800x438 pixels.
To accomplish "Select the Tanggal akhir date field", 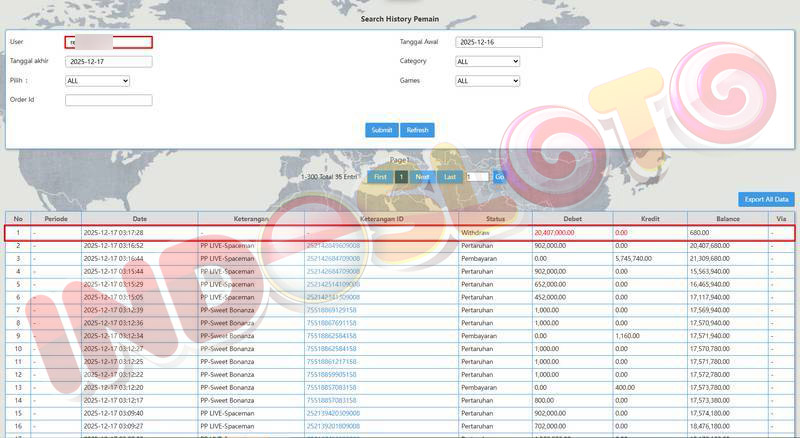I will (108, 61).
